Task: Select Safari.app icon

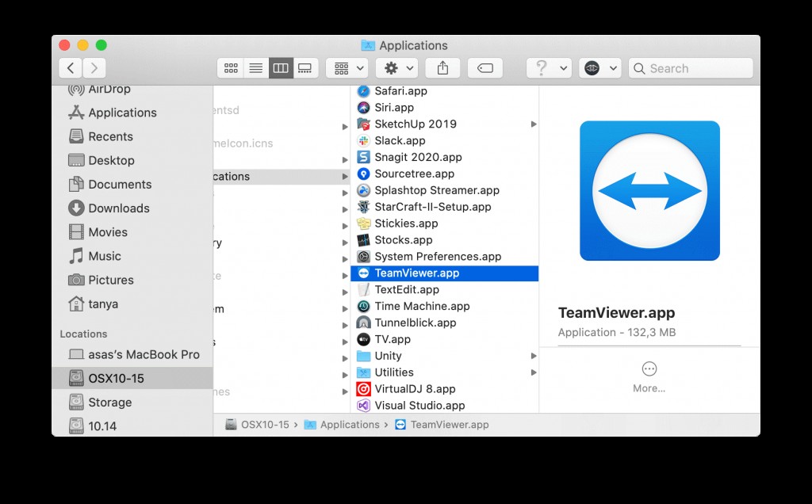Action: [363, 91]
